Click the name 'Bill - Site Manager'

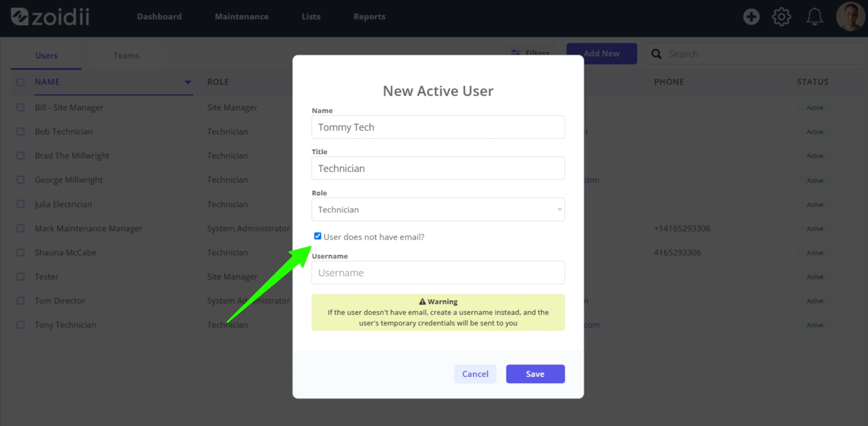pos(69,108)
